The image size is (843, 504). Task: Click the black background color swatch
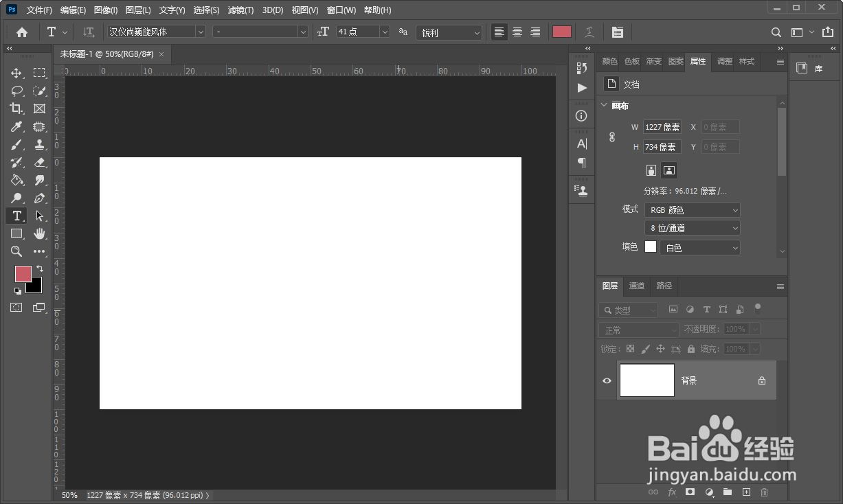tap(36, 287)
